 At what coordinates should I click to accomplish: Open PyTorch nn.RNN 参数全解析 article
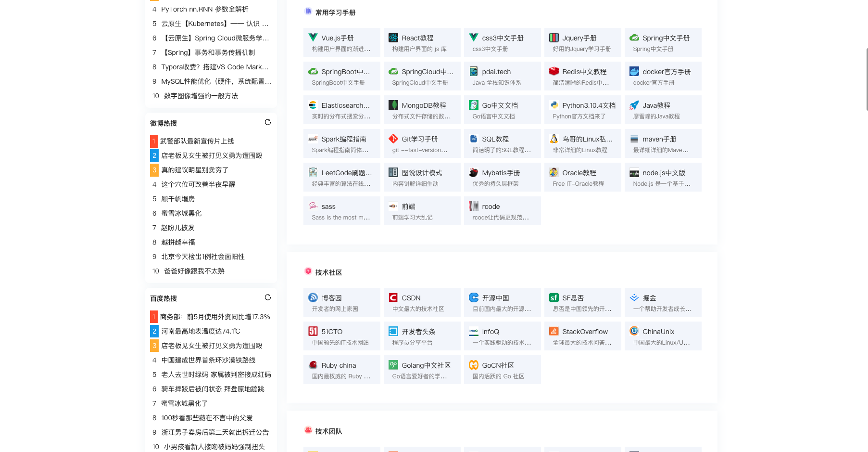[x=205, y=9]
